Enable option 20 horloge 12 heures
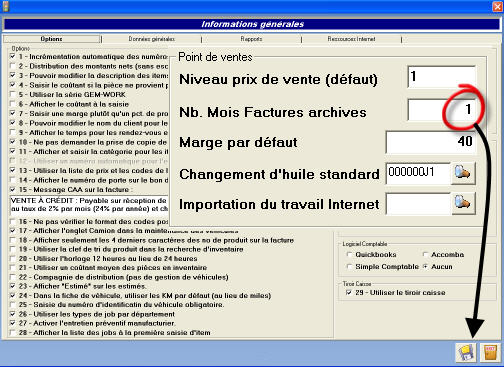 pyautogui.click(x=13, y=259)
